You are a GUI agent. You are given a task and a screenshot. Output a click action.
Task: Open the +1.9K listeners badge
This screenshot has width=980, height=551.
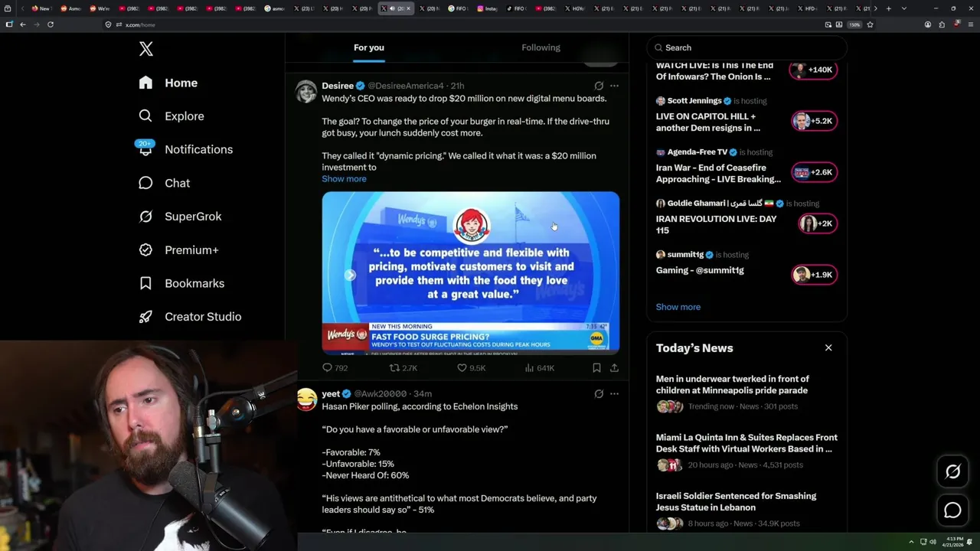(815, 275)
